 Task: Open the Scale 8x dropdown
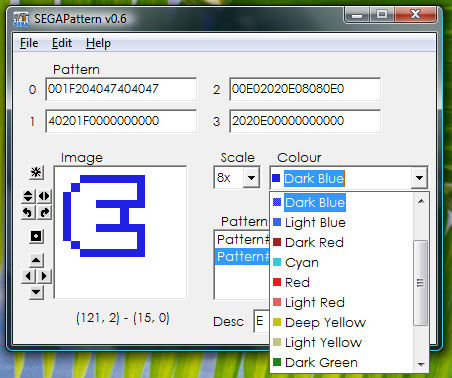pos(251,178)
